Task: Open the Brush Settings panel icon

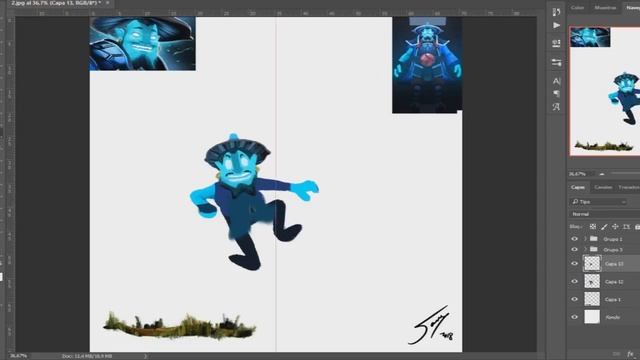Action: (556, 43)
